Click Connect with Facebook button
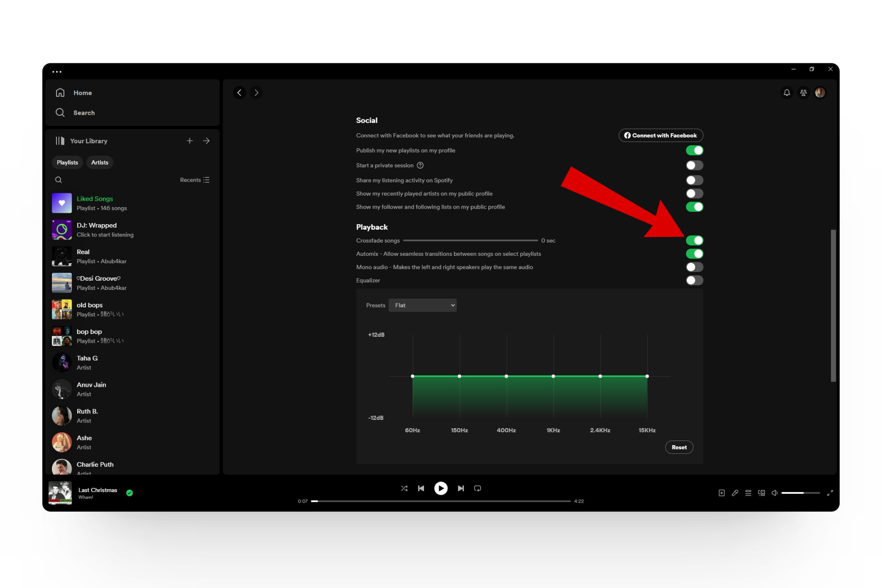This screenshot has width=882, height=588. [x=660, y=136]
